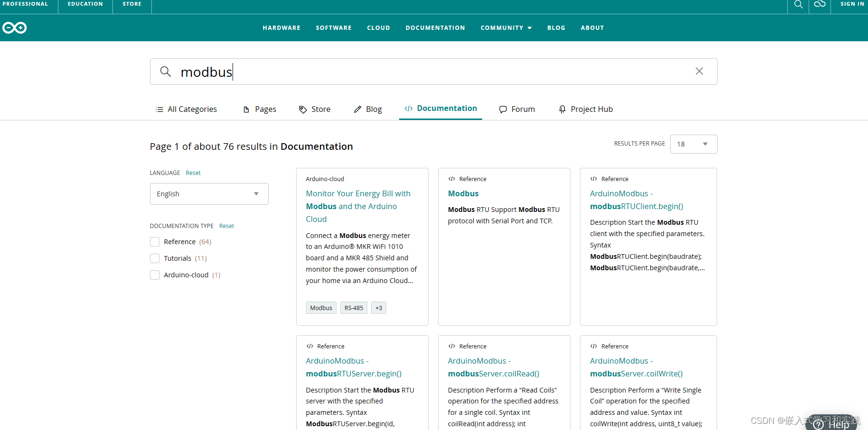Click the code icon on the modbusServer.coilWrite() card
Viewport: 868px width, 430px height.
click(x=594, y=347)
